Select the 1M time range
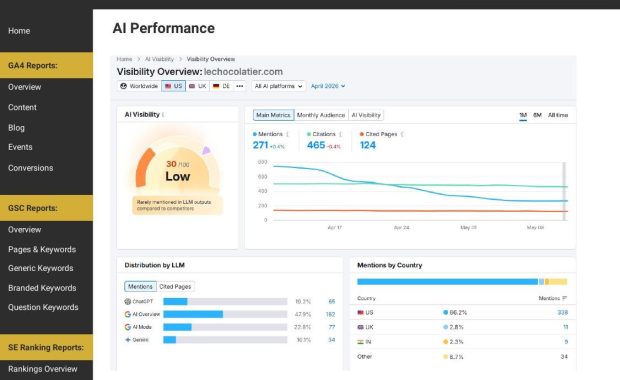This screenshot has width=620, height=380. click(x=523, y=115)
